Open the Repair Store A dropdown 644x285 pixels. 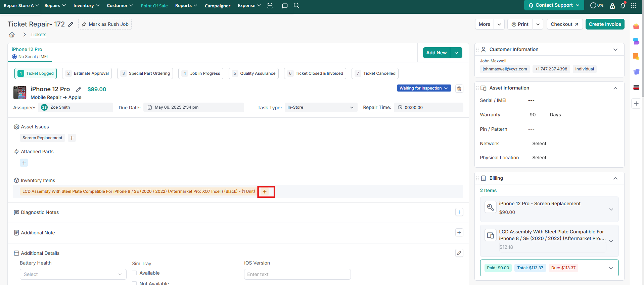(x=21, y=6)
